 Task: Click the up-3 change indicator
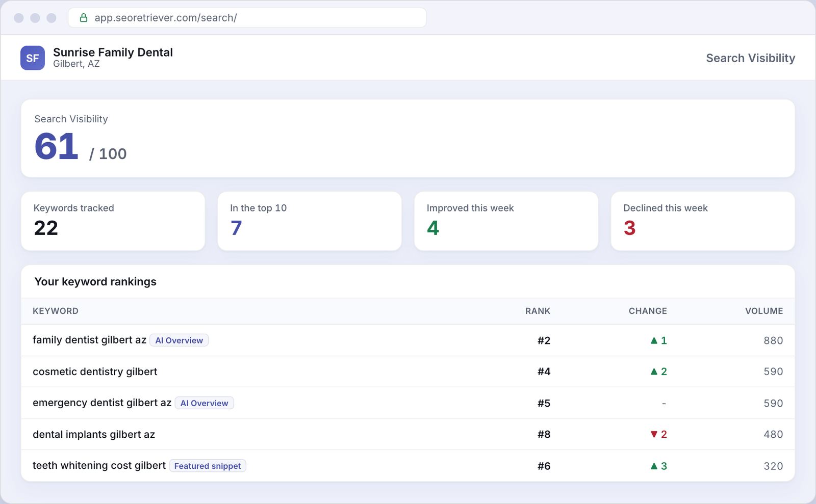658,466
